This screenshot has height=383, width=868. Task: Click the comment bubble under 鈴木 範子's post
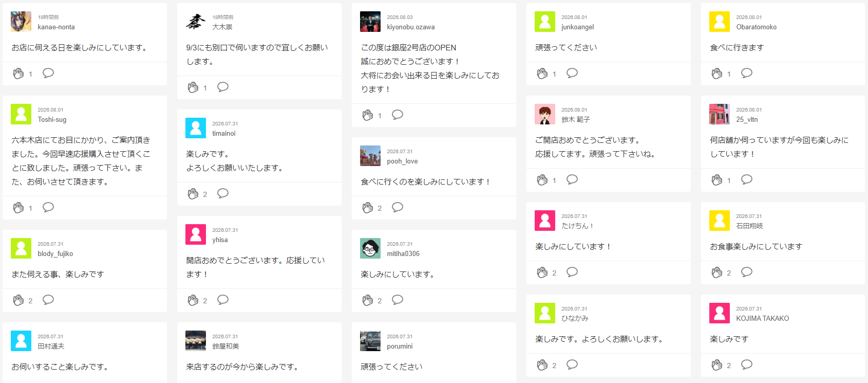tap(572, 179)
